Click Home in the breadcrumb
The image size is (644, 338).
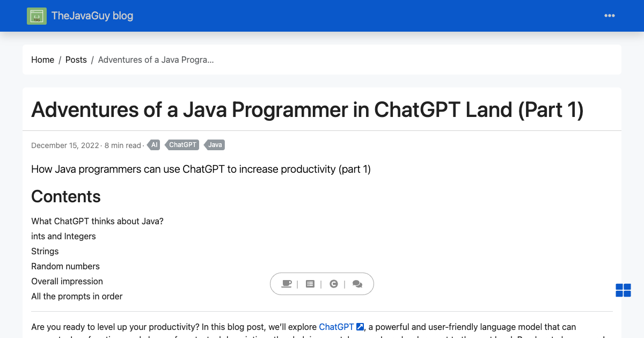42,60
